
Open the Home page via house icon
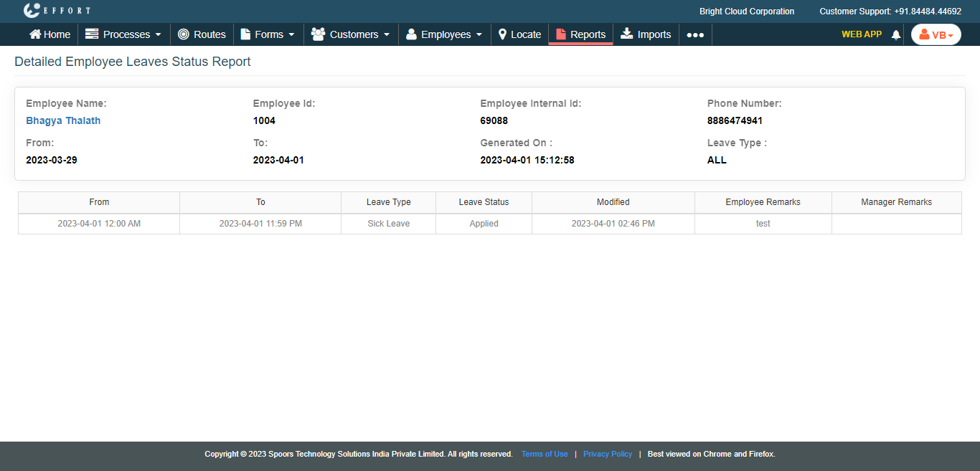coord(35,34)
